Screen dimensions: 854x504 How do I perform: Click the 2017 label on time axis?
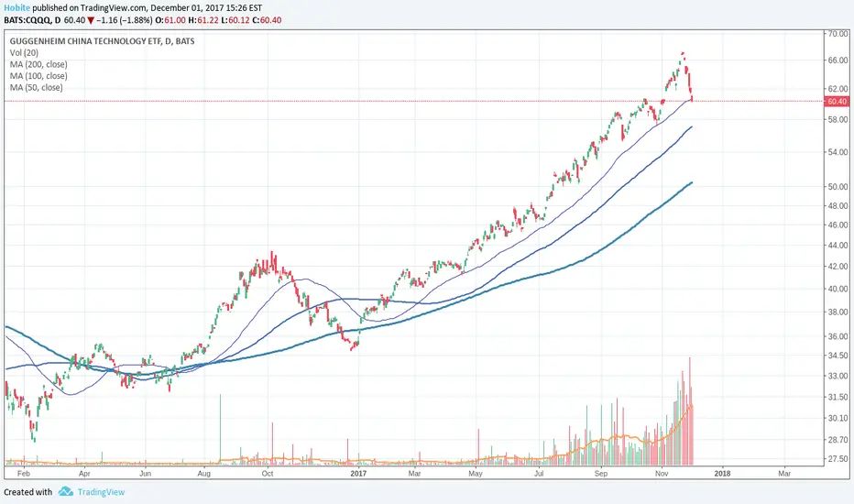358,474
